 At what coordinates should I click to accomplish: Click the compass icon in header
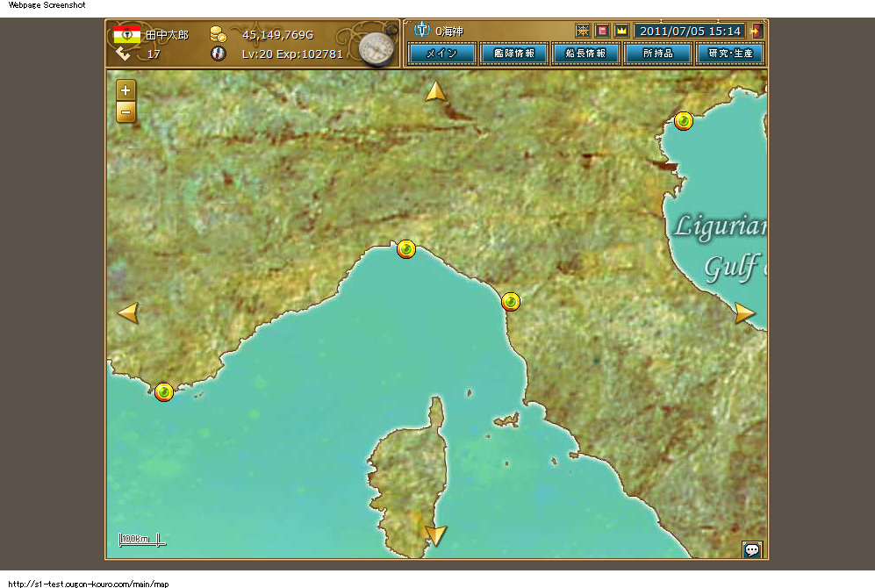[376, 47]
